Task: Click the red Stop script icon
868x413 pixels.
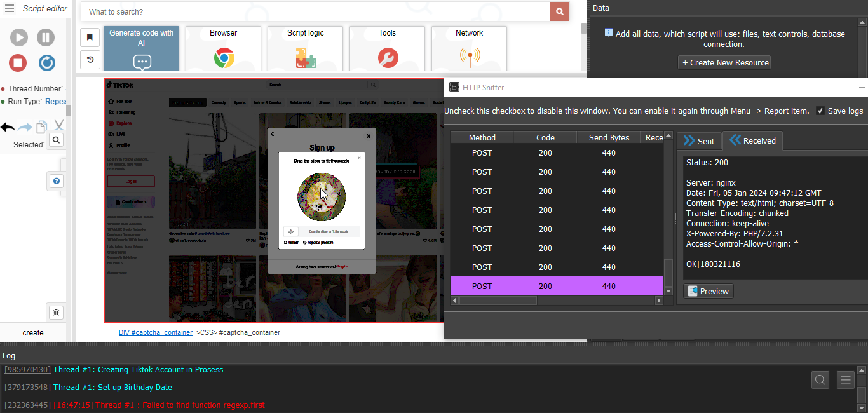Action: [x=18, y=63]
